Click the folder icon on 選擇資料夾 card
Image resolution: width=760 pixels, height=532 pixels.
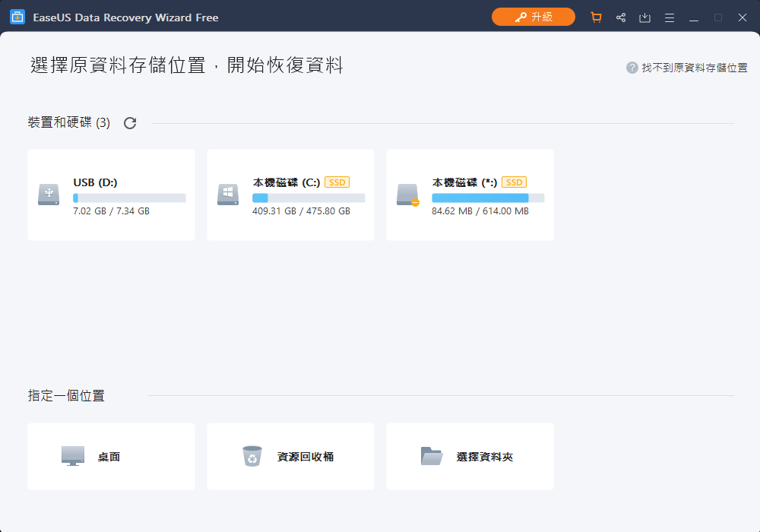pos(432,456)
